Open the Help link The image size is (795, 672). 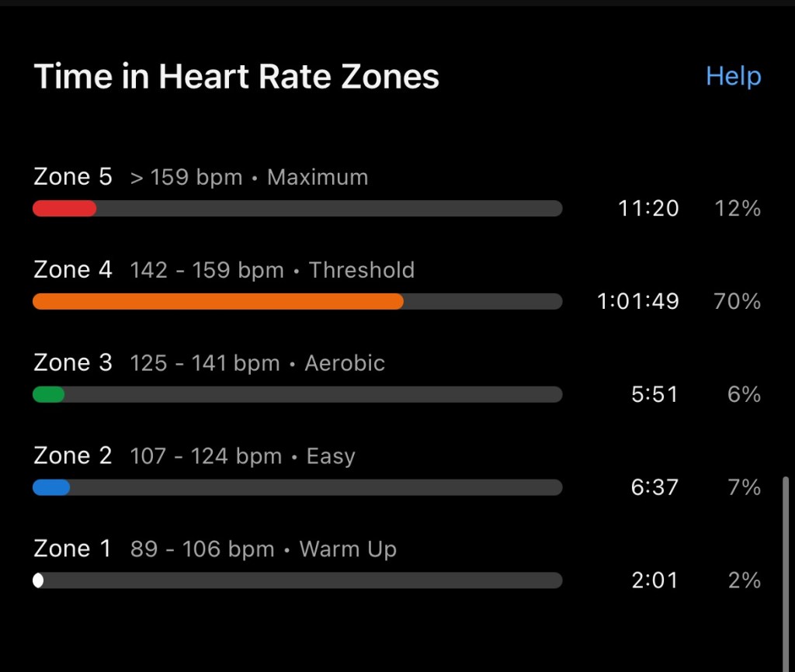point(733,76)
